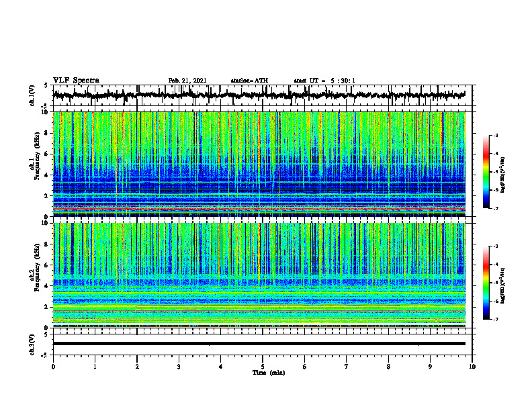Click the "3" tick on the time axis
This screenshot has height=411, width=532.
coord(179,367)
